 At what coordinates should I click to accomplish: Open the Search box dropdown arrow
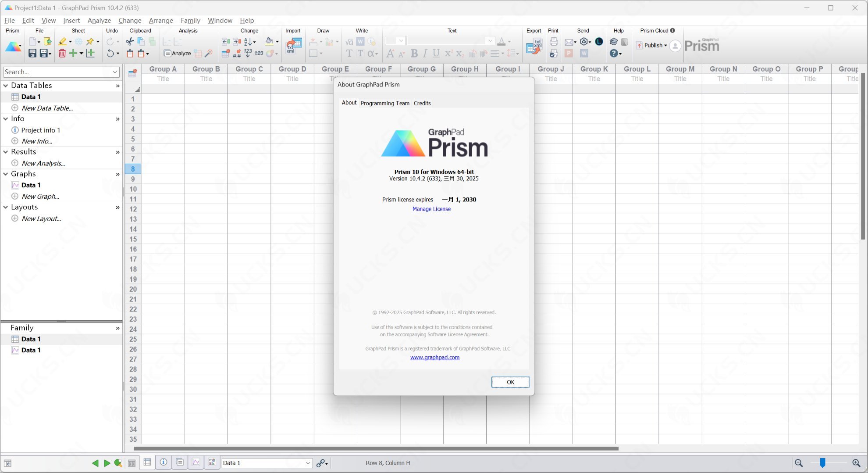115,72
